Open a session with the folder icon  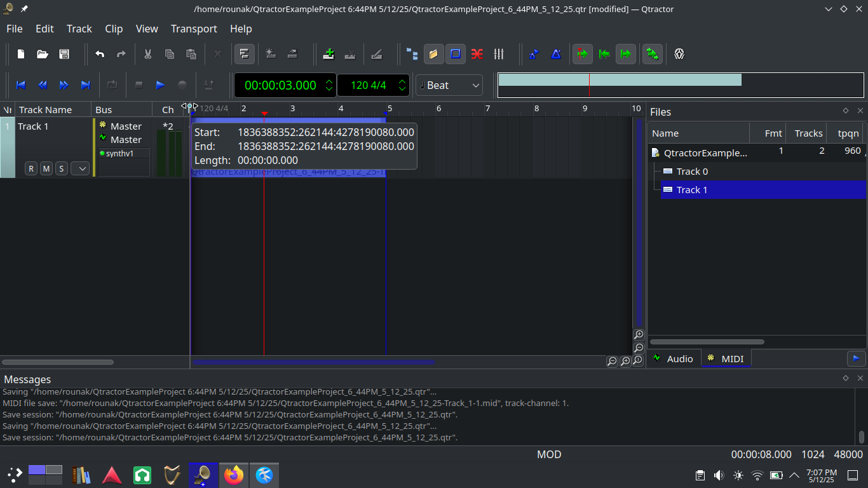coord(43,54)
